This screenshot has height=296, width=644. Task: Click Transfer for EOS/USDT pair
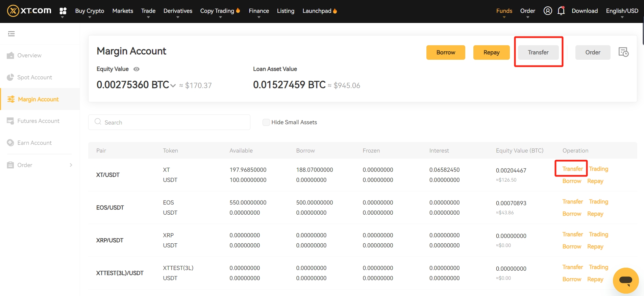coord(573,201)
